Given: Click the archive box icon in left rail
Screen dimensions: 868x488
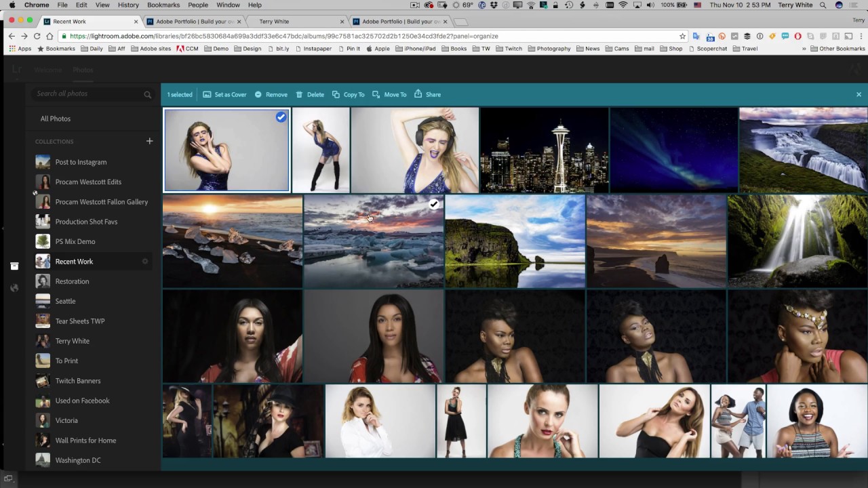Looking at the screenshot, I should (x=14, y=266).
